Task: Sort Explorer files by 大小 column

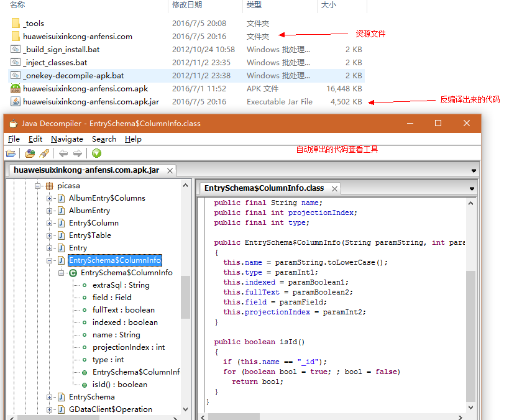Action: 329,5
